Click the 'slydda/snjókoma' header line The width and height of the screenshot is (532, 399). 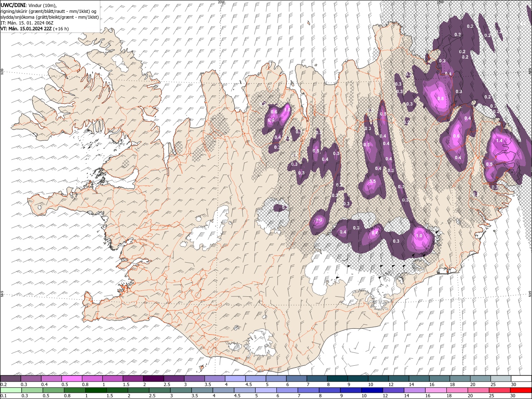coord(50,17)
